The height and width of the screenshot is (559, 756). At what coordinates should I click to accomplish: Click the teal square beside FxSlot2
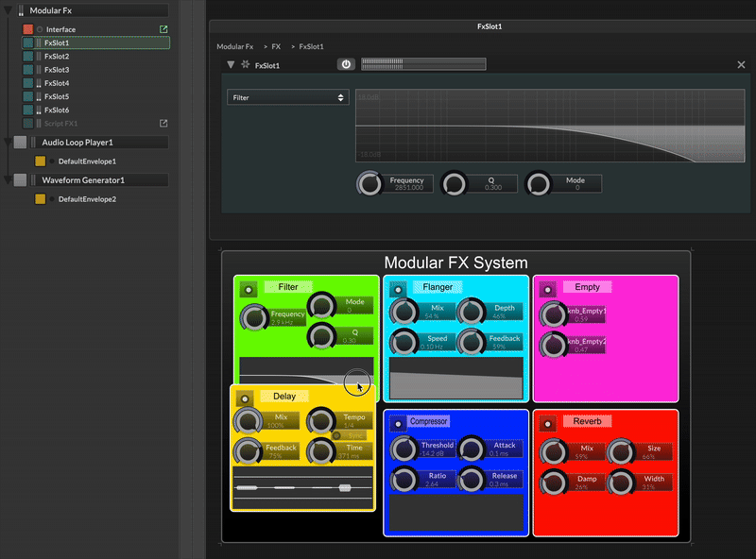point(28,57)
